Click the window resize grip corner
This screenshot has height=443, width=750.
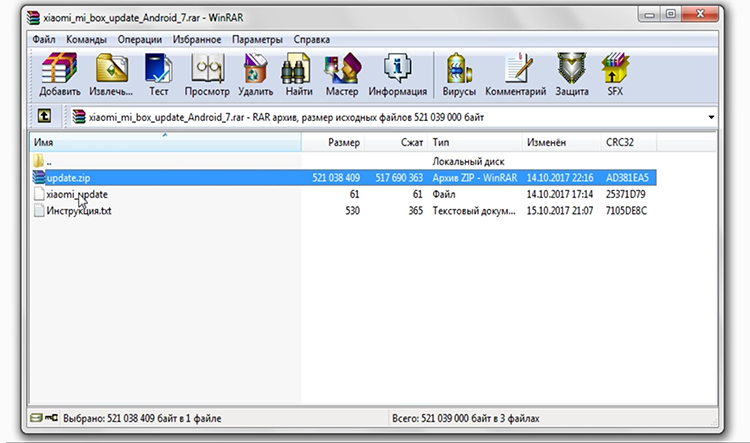tap(714, 421)
